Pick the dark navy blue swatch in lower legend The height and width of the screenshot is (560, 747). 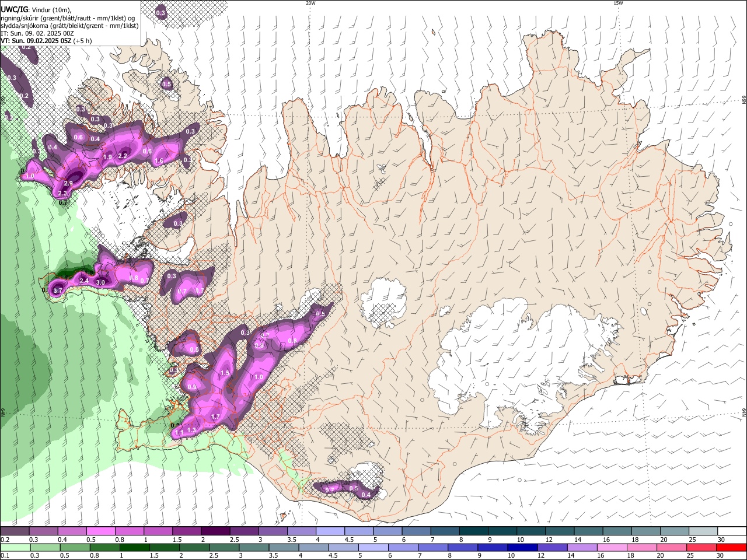click(522, 547)
